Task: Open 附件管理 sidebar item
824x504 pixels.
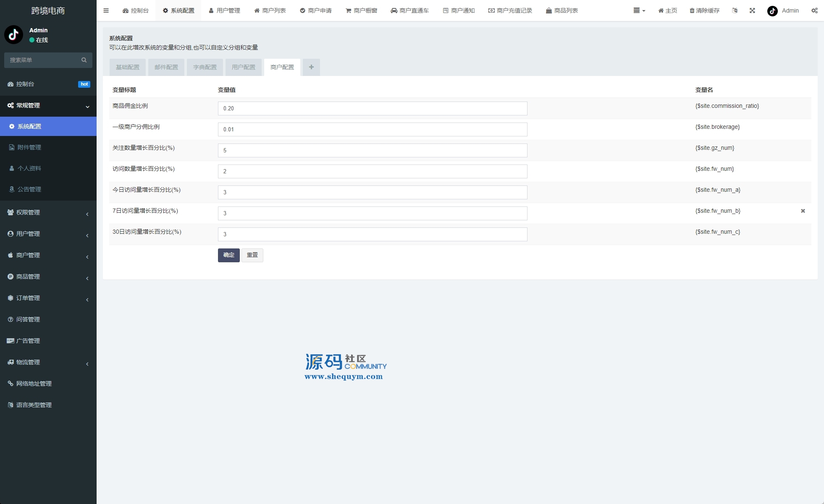Action: (48, 147)
